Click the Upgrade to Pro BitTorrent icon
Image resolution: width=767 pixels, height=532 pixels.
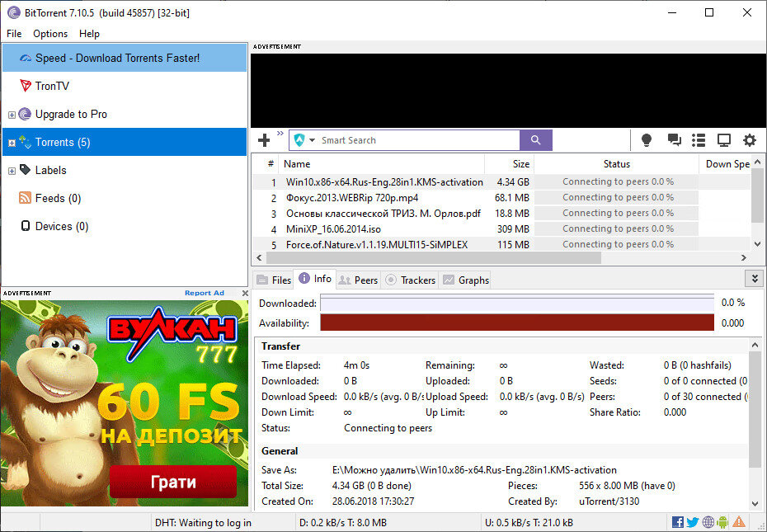25,114
